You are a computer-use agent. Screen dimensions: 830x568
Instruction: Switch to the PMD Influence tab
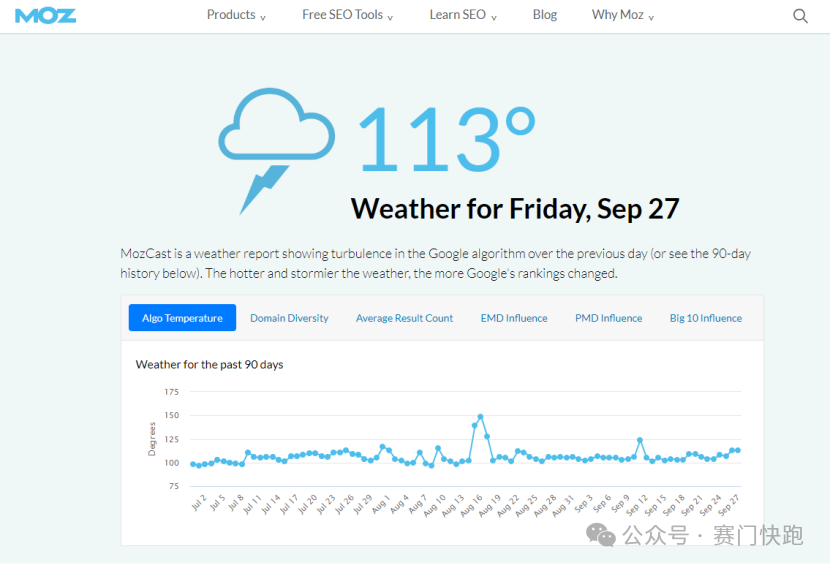(x=608, y=318)
